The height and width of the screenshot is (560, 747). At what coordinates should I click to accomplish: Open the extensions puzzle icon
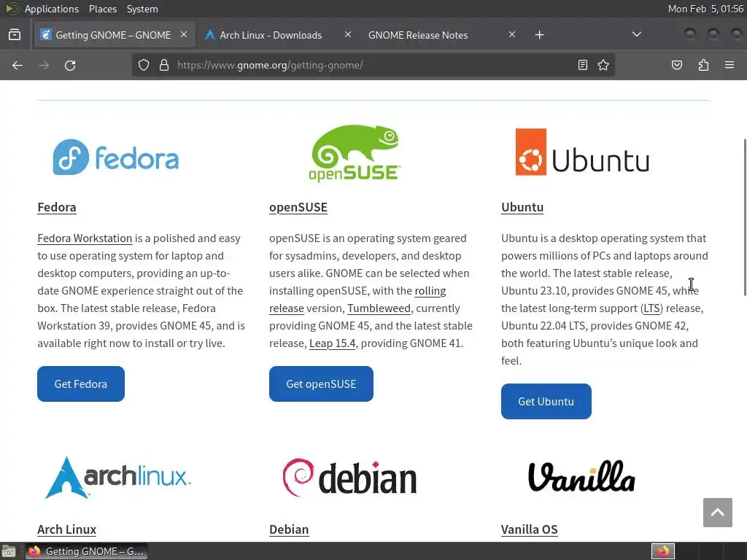703,65
